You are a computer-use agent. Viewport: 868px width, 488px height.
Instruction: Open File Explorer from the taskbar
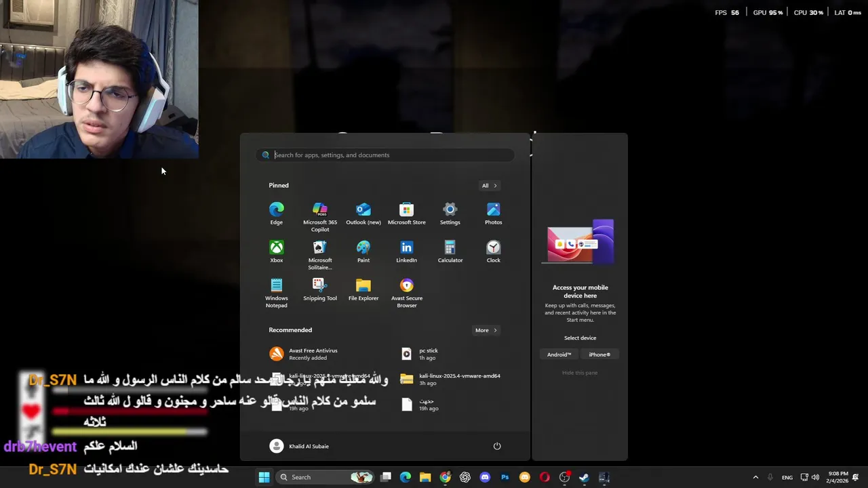click(425, 477)
